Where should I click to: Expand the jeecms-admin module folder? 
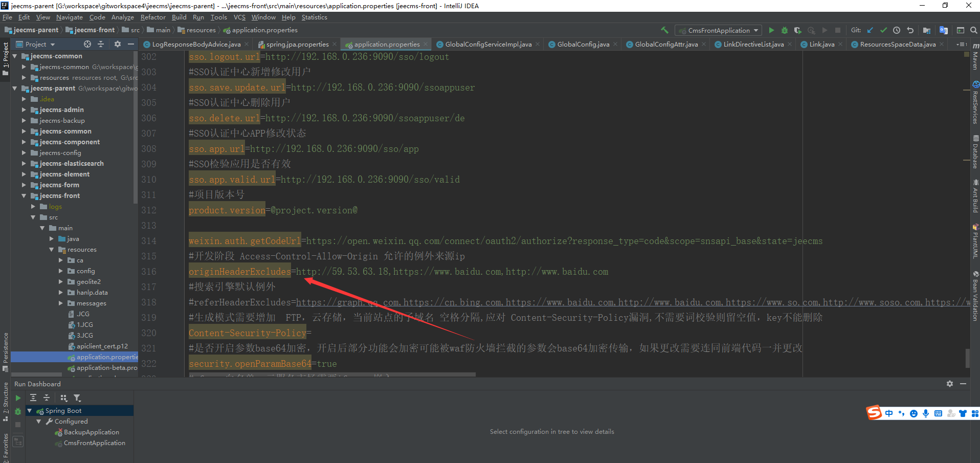click(x=24, y=110)
